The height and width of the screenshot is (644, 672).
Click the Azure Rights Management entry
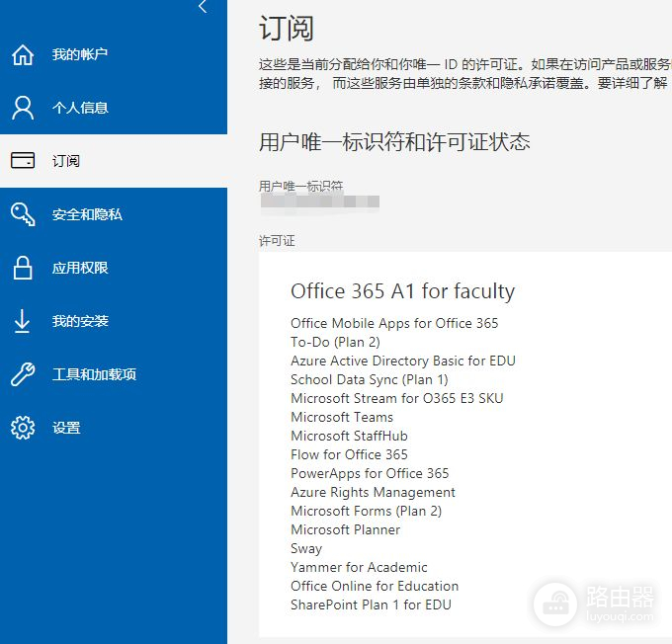(x=373, y=492)
